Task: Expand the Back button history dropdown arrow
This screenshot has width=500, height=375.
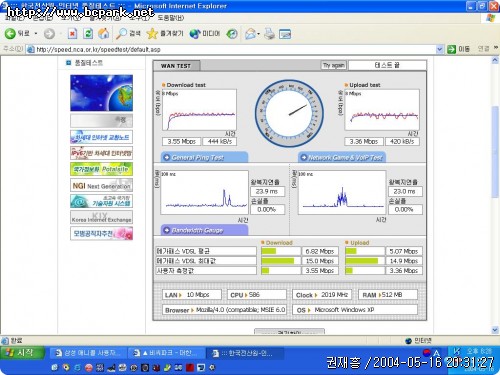Action: [36, 34]
